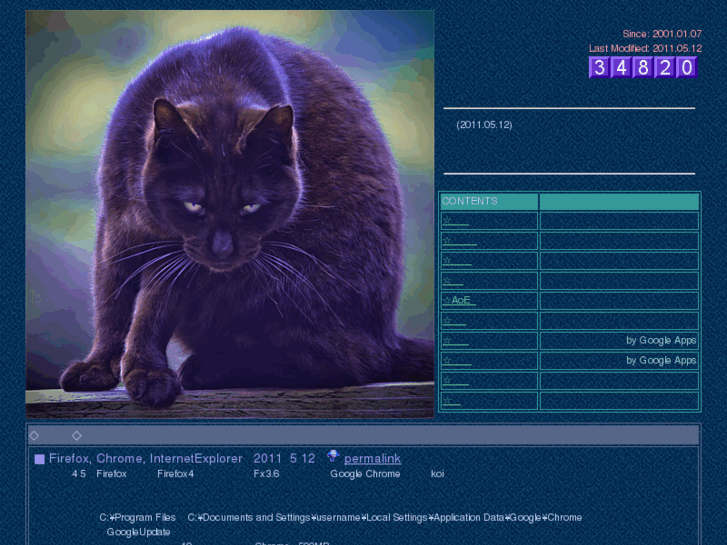Click the '(2011.05.12)' date note
This screenshot has height=545, width=727.
coord(485,125)
